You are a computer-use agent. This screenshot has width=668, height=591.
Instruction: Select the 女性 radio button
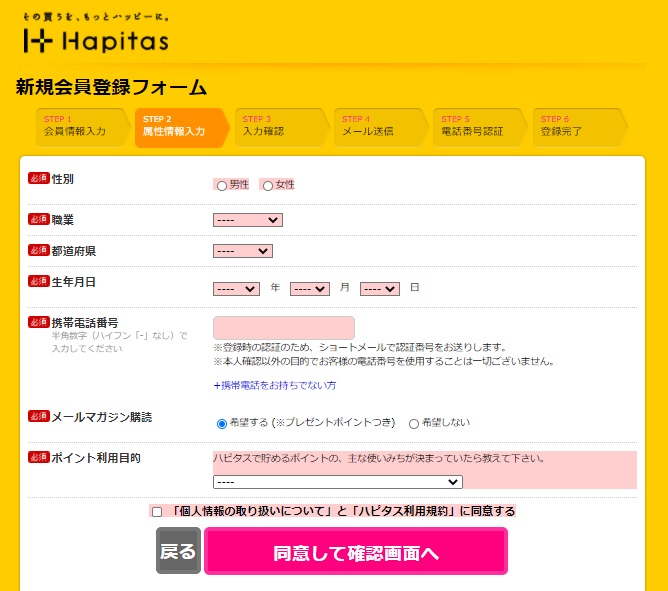[268, 186]
